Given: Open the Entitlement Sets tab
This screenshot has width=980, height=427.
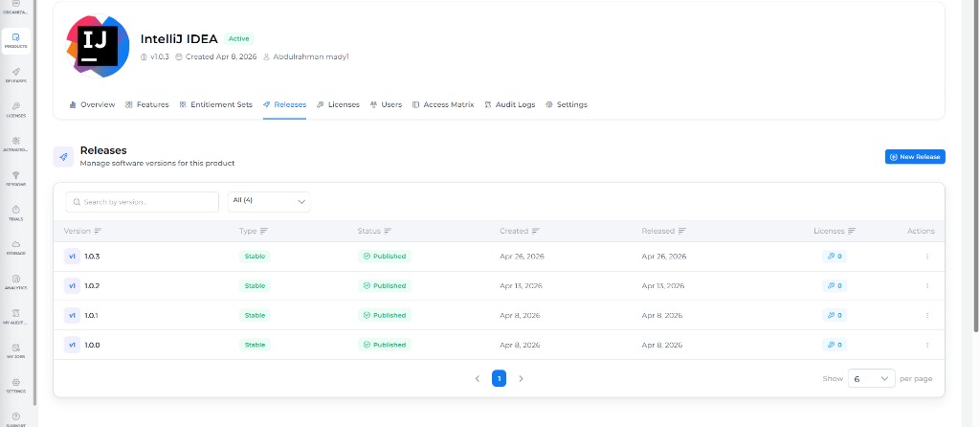Looking at the screenshot, I should 215,105.
